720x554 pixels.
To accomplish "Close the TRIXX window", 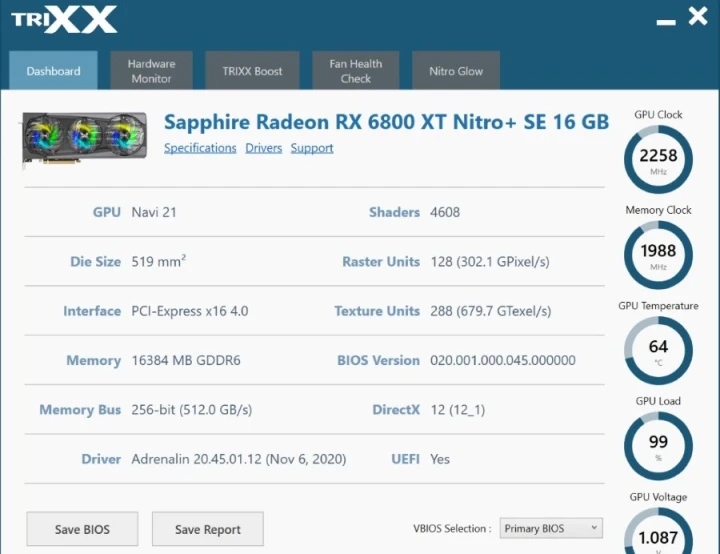I will point(698,17).
